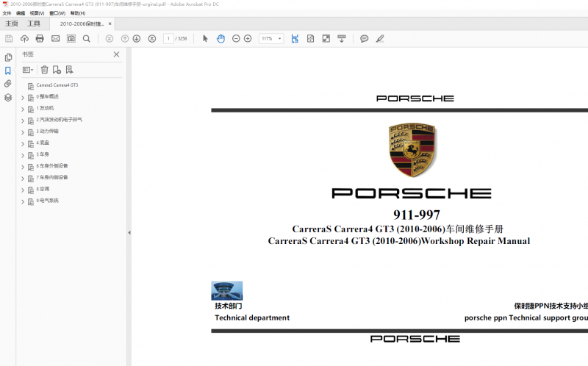Screen dimensions: 588x366
Task: Expand the 5 车身 bookmark
Action: click(x=23, y=156)
